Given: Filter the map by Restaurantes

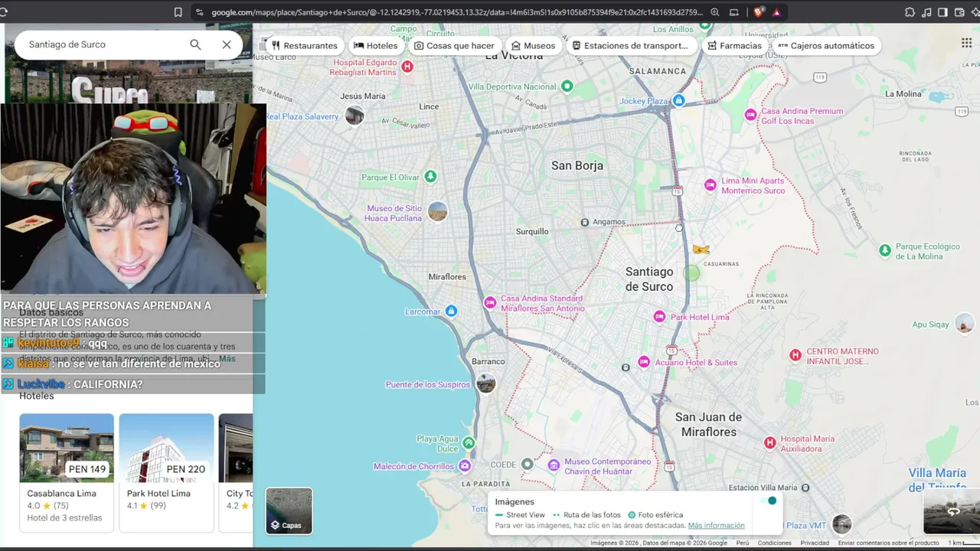Looking at the screenshot, I should [304, 45].
